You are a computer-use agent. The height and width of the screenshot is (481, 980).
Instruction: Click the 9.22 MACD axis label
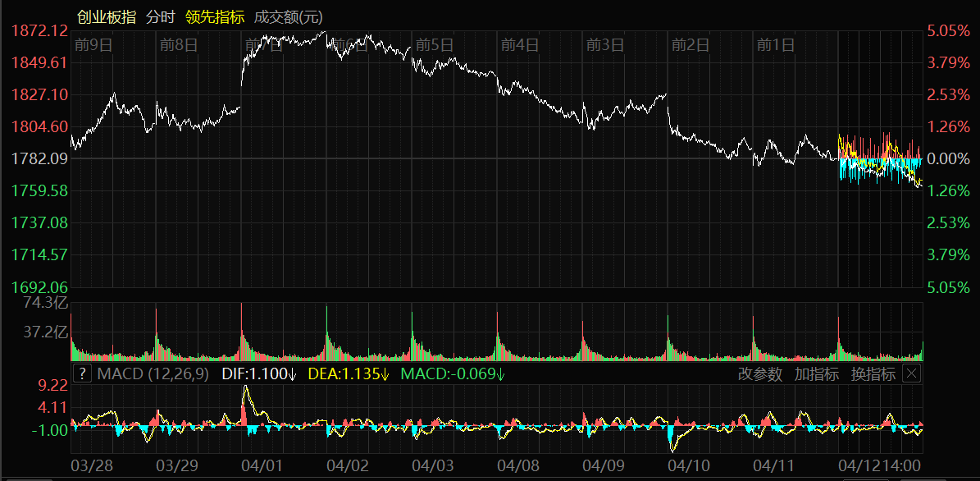pyautogui.click(x=53, y=386)
